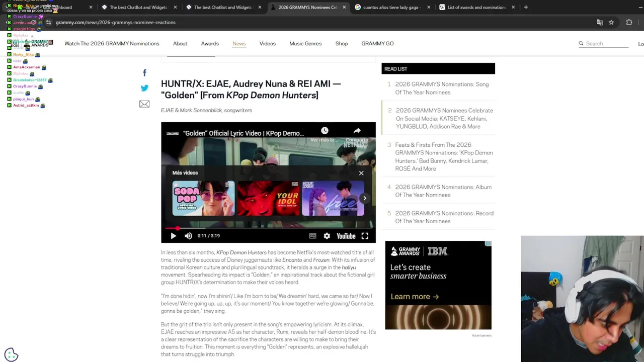This screenshot has height=362, width=644.
Task: Click the search magnifier icon
Action: click(581, 44)
